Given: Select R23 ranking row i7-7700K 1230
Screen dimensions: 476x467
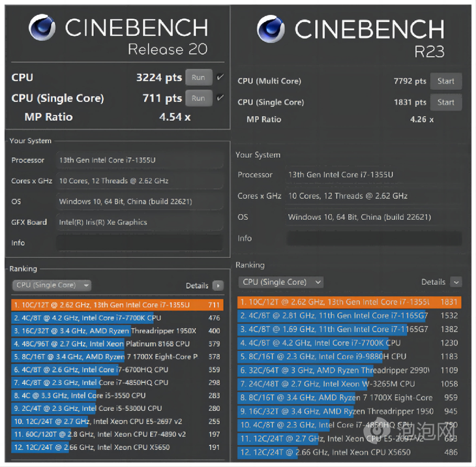Looking at the screenshot, I should coord(350,343).
